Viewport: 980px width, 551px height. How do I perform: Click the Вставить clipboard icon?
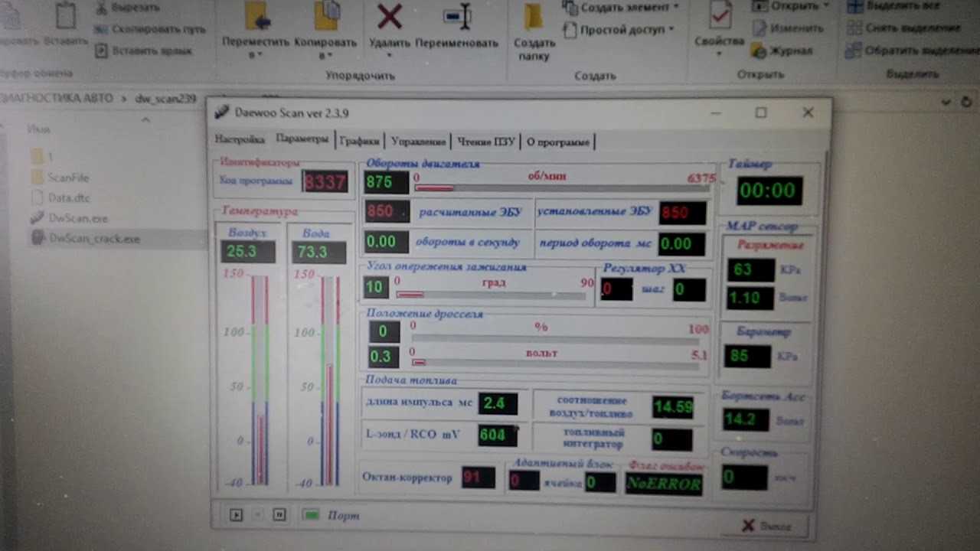click(66, 15)
